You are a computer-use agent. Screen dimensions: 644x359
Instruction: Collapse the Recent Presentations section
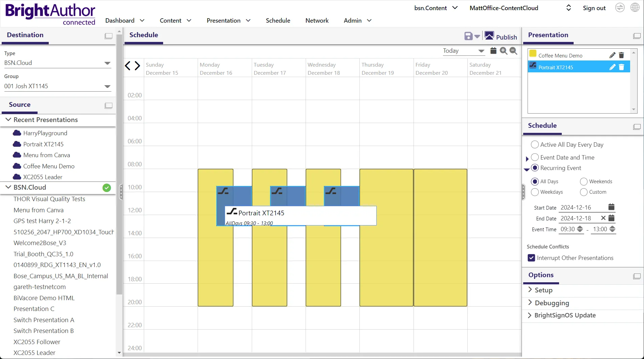coord(8,120)
